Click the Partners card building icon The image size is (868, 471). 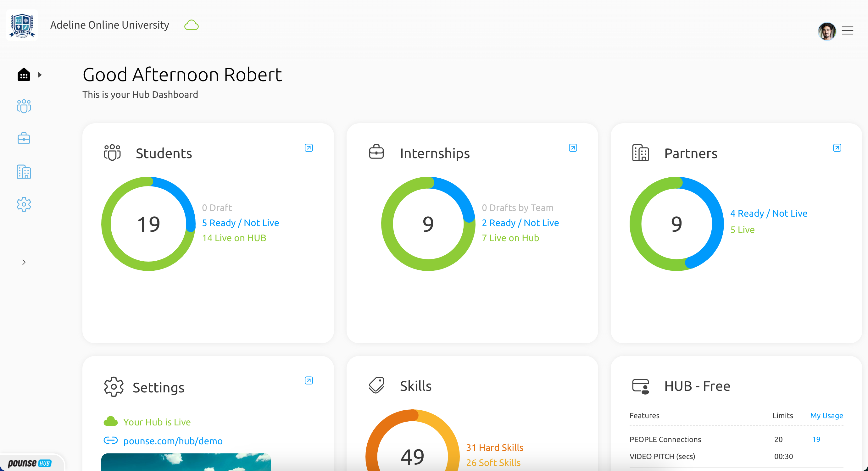pos(641,152)
